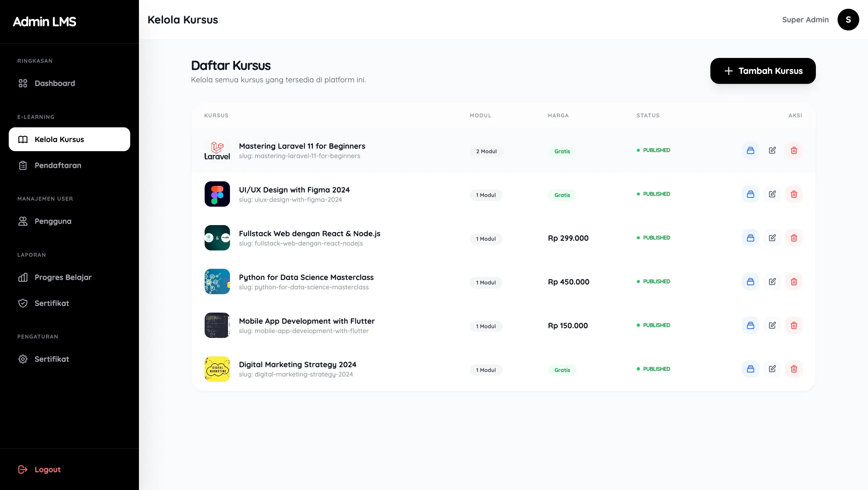Open the Pendaftaran menu item

point(58,165)
